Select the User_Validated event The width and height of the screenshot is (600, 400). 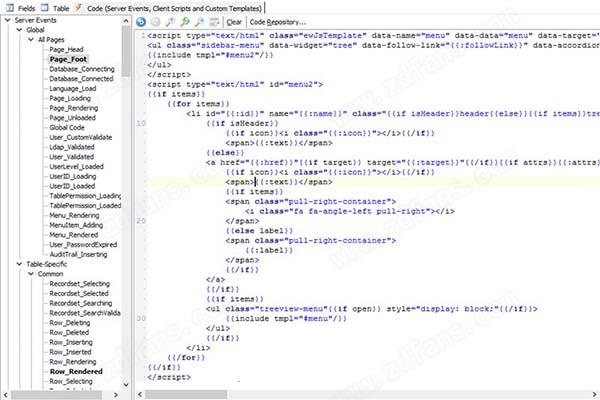(x=71, y=157)
